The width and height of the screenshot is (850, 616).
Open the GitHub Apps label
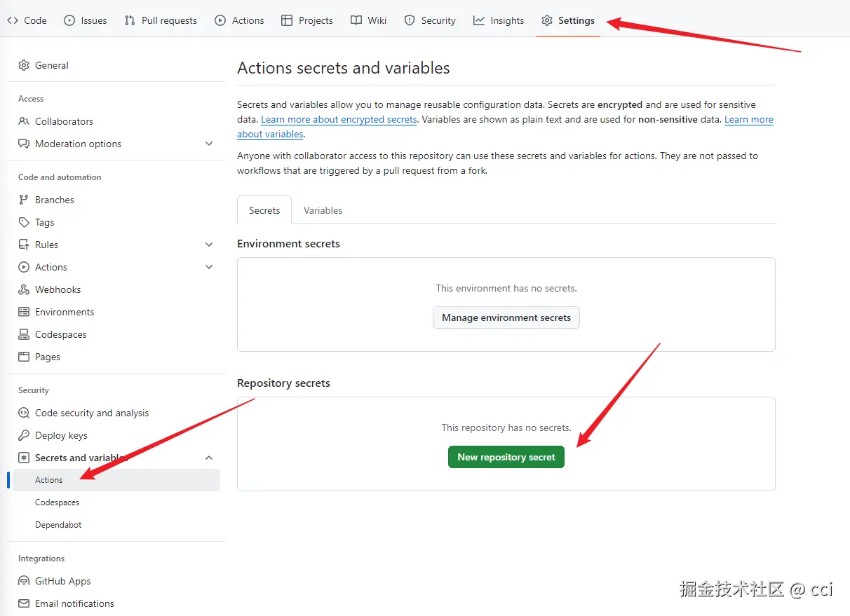[x=63, y=581]
